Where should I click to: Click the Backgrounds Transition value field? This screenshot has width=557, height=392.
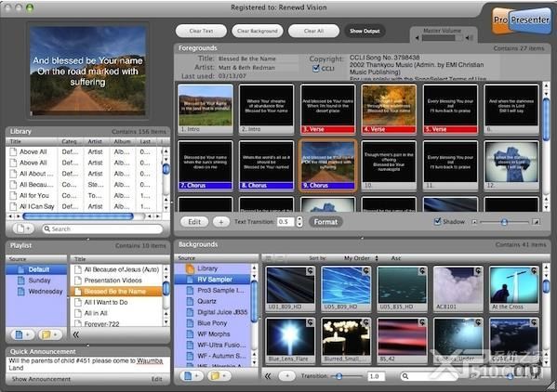(376, 376)
